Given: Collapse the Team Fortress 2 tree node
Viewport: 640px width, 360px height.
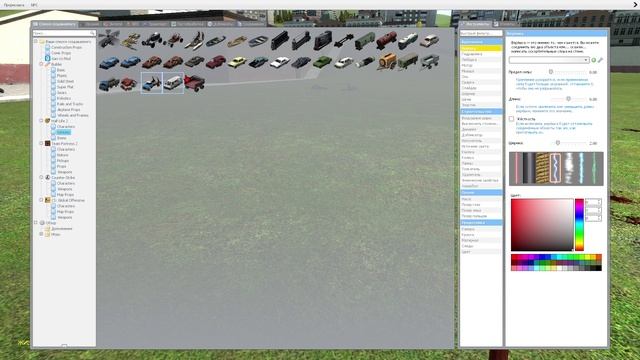Looking at the screenshot, I should 41,144.
